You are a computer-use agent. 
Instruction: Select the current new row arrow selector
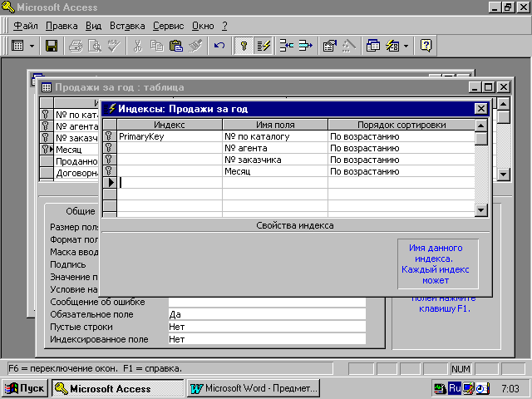(x=109, y=183)
